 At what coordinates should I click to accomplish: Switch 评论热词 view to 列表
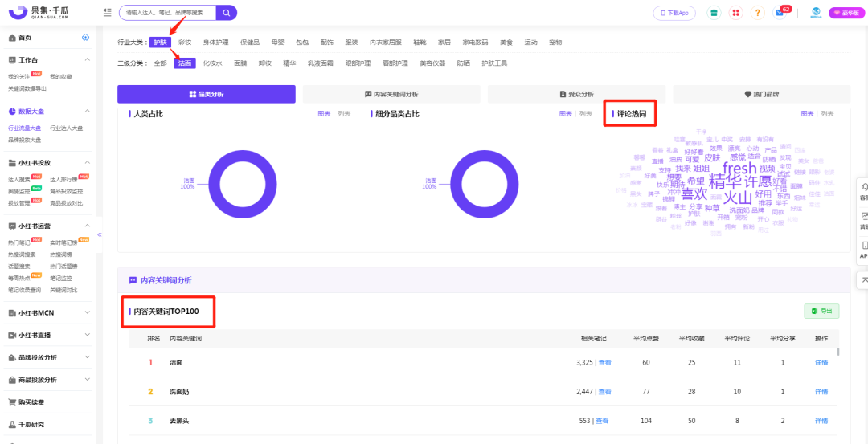point(826,114)
